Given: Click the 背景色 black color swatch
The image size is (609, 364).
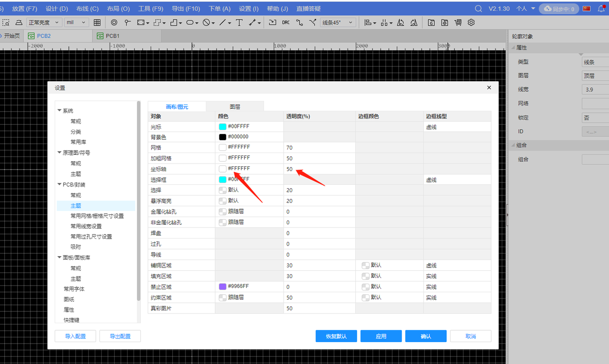Looking at the screenshot, I should click(x=222, y=137).
